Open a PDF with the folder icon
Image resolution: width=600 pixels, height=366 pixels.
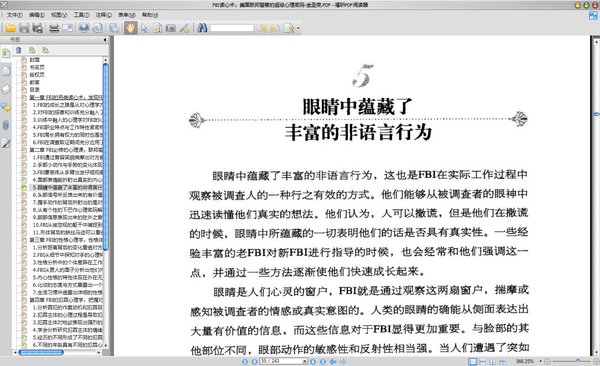pos(10,28)
